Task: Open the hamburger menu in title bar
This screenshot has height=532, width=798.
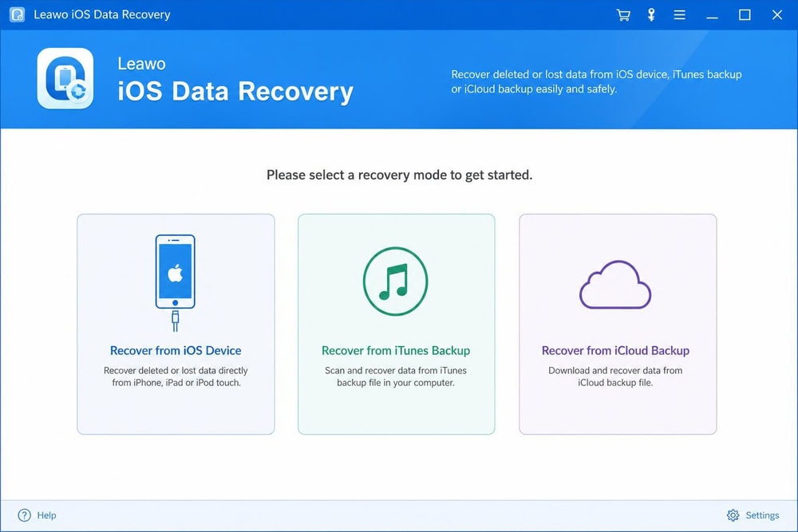Action: [679, 14]
